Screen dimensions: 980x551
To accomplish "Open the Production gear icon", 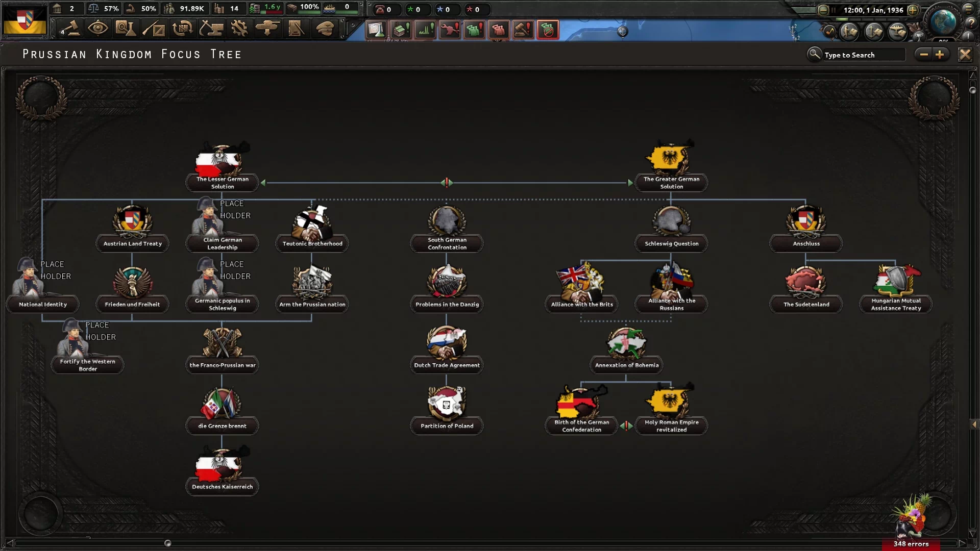I will (239, 29).
